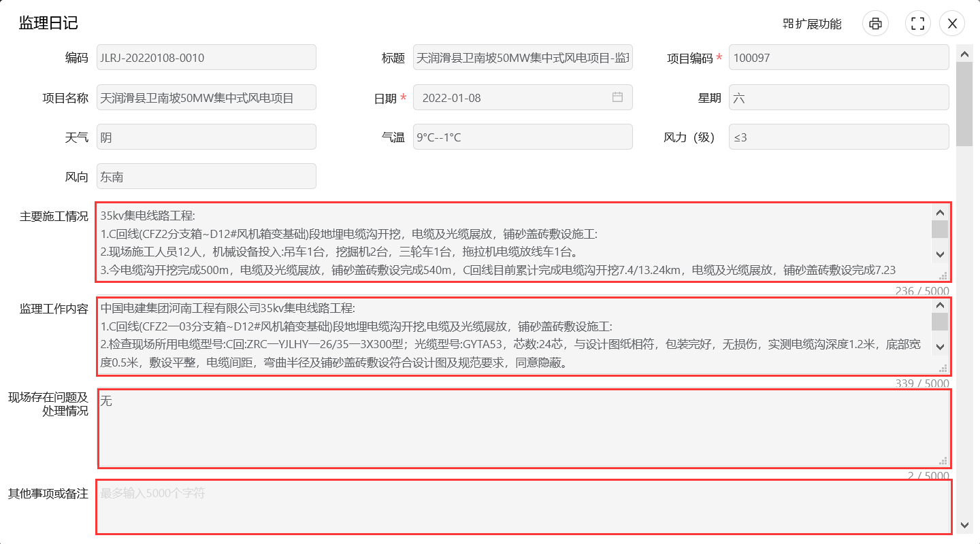980x544 pixels.
Task: Click the 星期 field showing 六
Action: 838,97
